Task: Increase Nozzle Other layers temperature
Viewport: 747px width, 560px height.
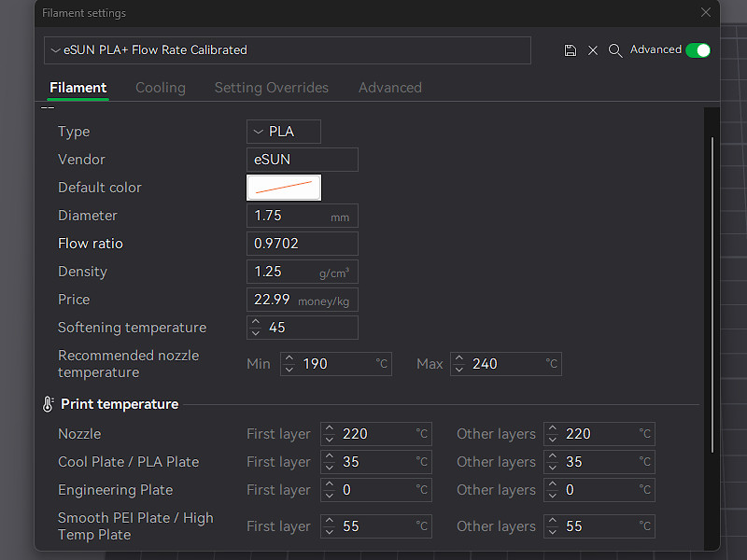Action: click(553, 428)
